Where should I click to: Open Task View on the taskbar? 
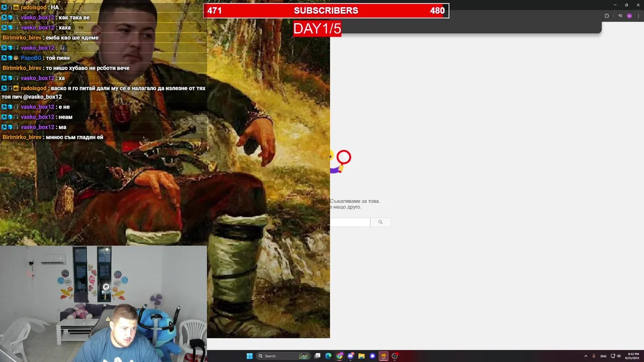pos(317,356)
